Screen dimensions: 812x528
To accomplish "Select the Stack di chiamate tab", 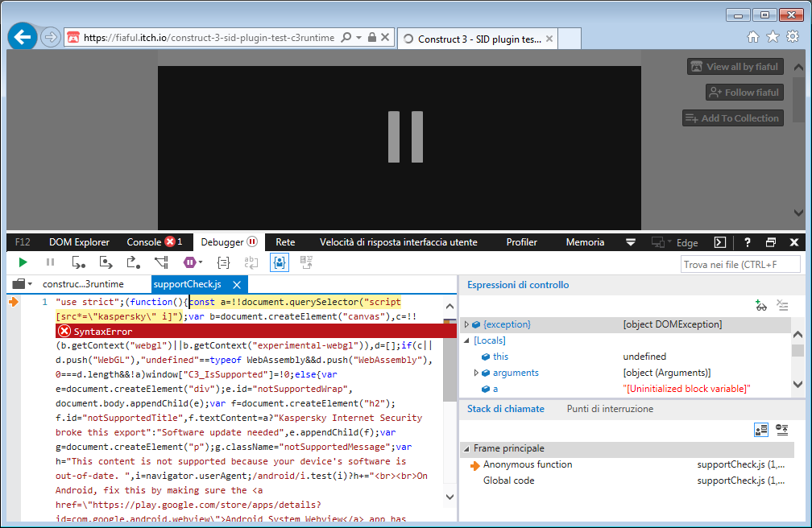I will click(x=505, y=409).
